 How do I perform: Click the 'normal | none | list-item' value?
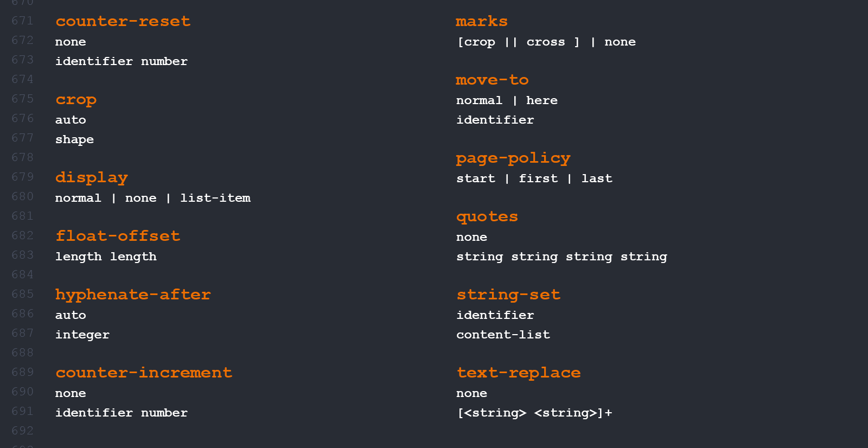click(x=153, y=198)
